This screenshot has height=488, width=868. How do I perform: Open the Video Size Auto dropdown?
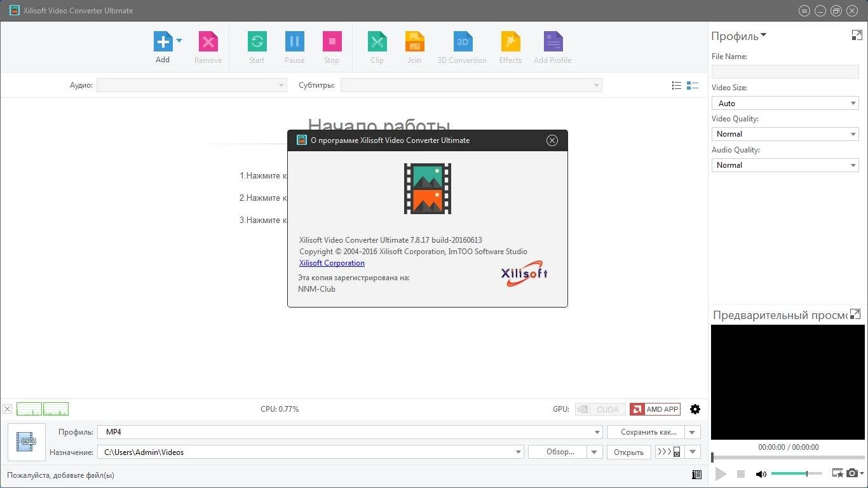[785, 103]
